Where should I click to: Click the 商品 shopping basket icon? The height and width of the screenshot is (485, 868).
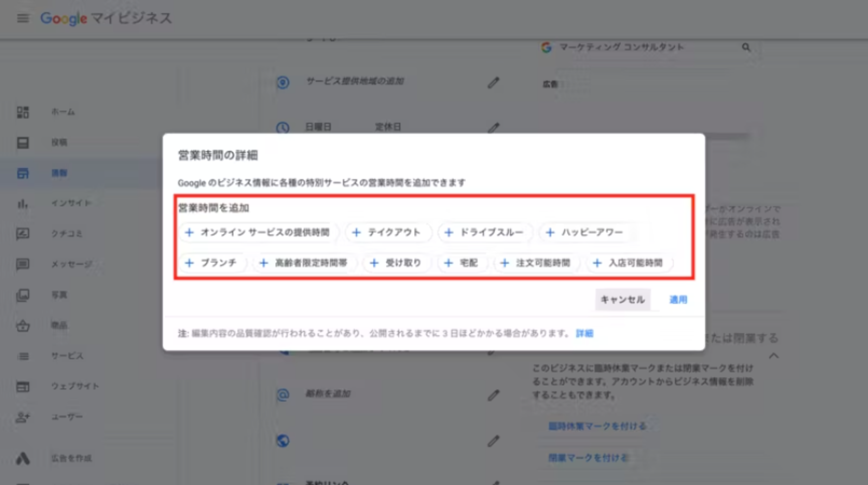23,326
